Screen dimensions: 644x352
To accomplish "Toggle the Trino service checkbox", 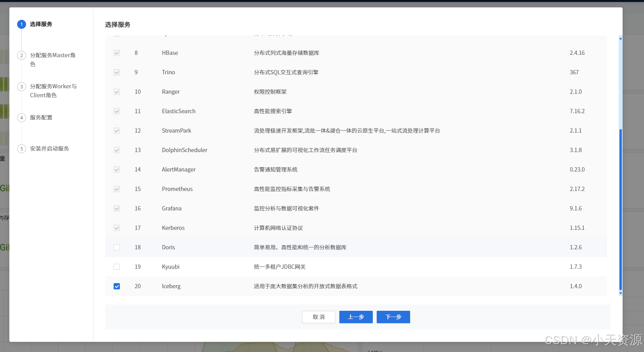I will click(117, 72).
